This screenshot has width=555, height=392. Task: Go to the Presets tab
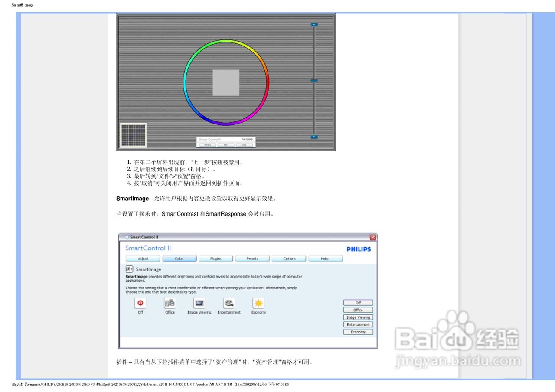point(252,258)
